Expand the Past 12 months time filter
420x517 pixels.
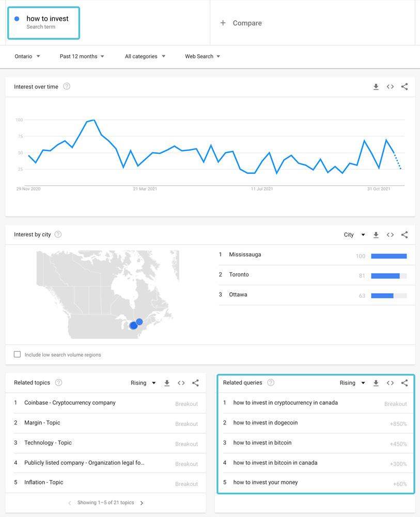[82, 56]
